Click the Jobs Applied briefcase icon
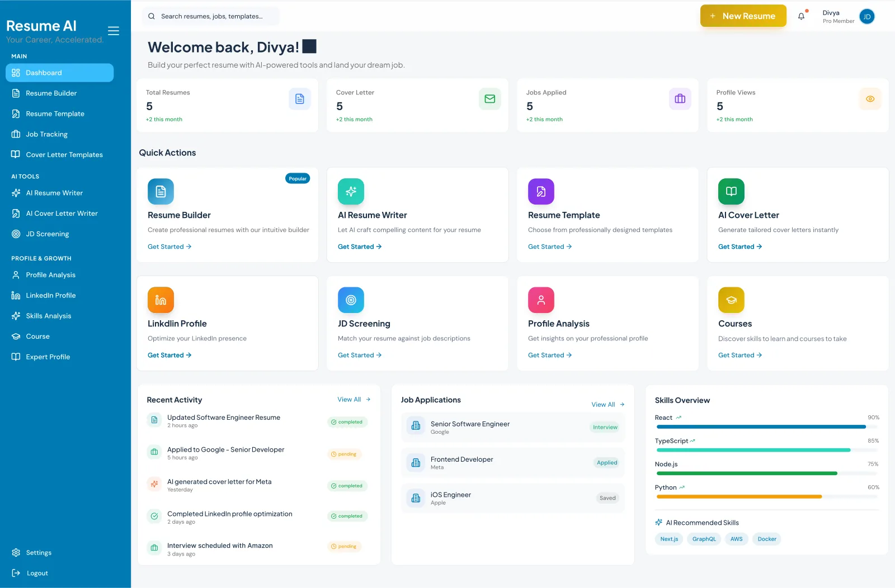The image size is (895, 588). click(x=680, y=99)
